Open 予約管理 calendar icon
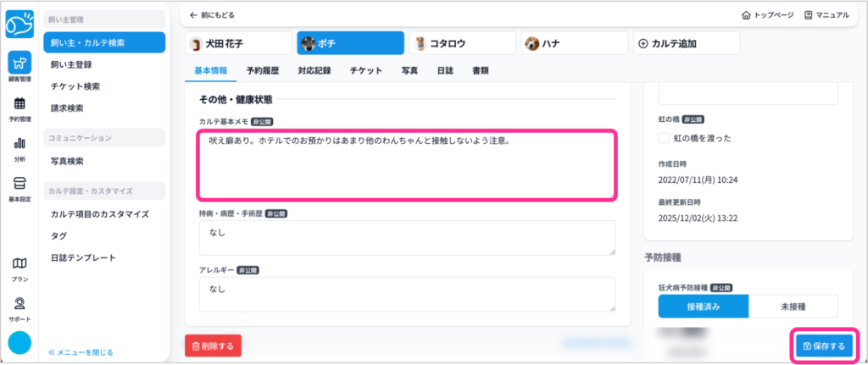Screen dimensions: 868x365 [x=19, y=105]
